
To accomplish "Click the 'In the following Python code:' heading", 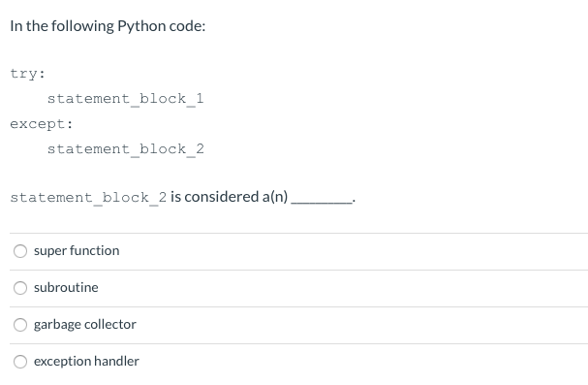I will pos(108,26).
